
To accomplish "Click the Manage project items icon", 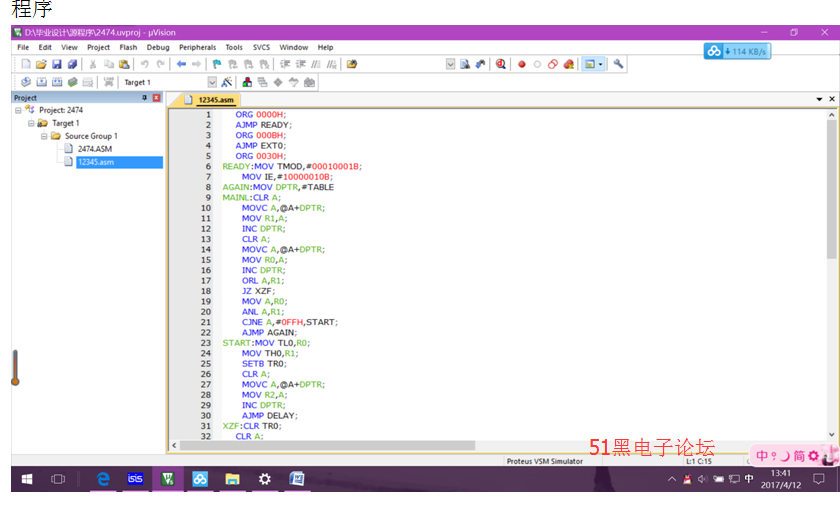I will pyautogui.click(x=247, y=82).
